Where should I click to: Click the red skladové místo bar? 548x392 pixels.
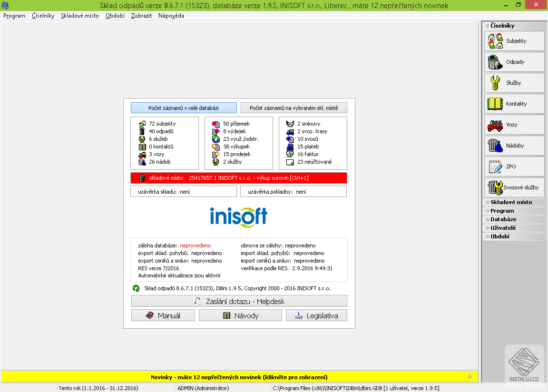[239, 178]
